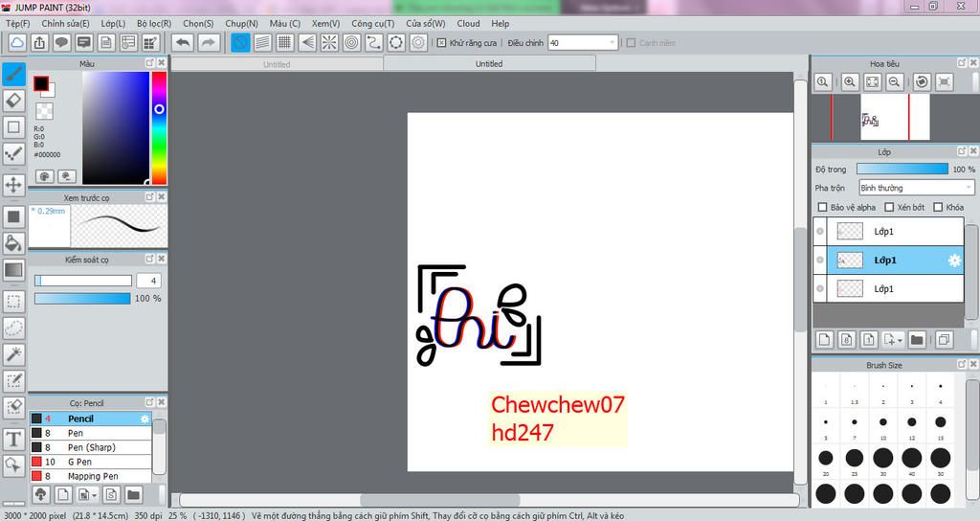The width and height of the screenshot is (980, 521).
Task: Click the black foreground color swatch
Action: click(x=41, y=84)
